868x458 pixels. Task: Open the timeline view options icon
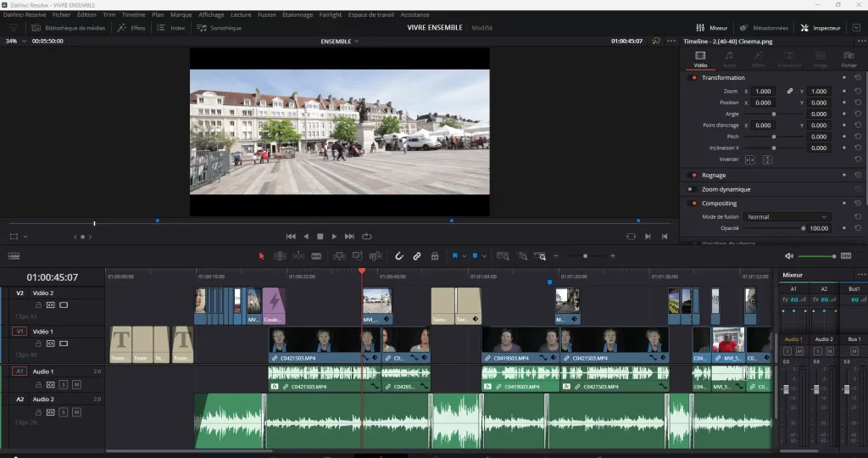point(14,256)
